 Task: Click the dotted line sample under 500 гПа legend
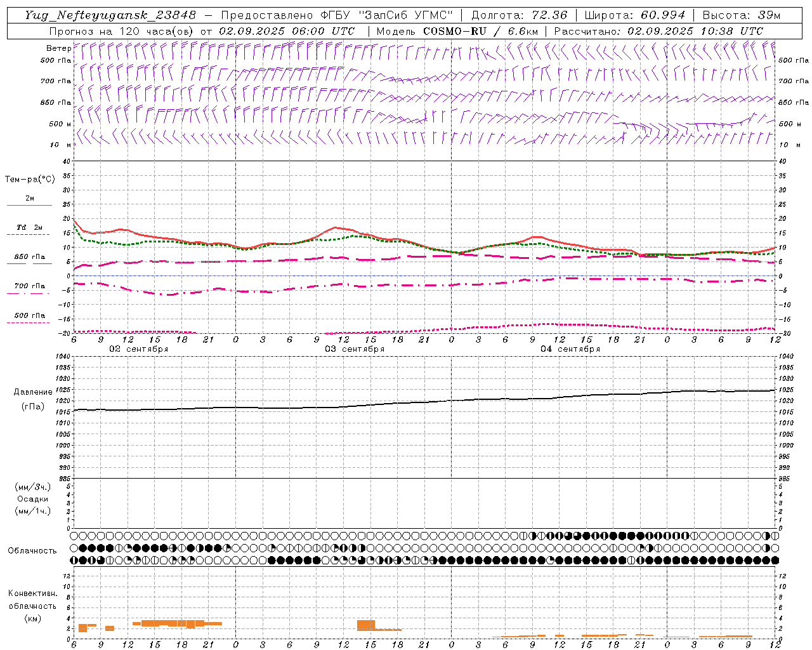(29, 323)
